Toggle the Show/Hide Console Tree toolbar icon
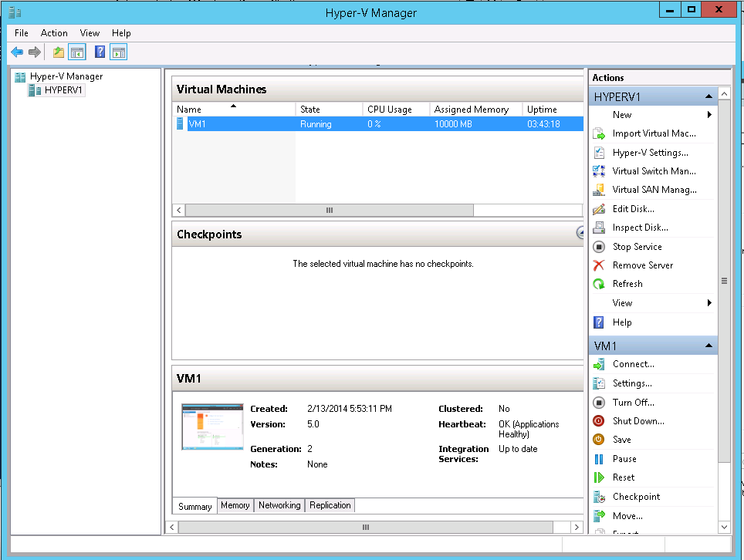 [77, 52]
